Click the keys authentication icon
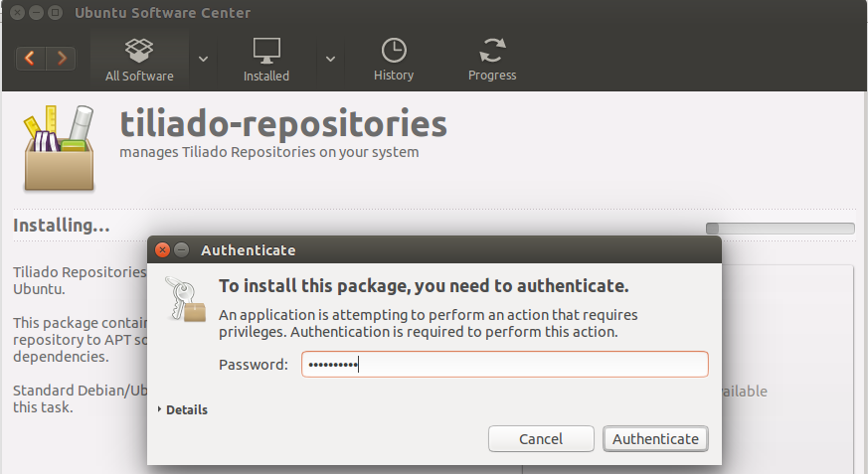The width and height of the screenshot is (868, 474). (186, 299)
